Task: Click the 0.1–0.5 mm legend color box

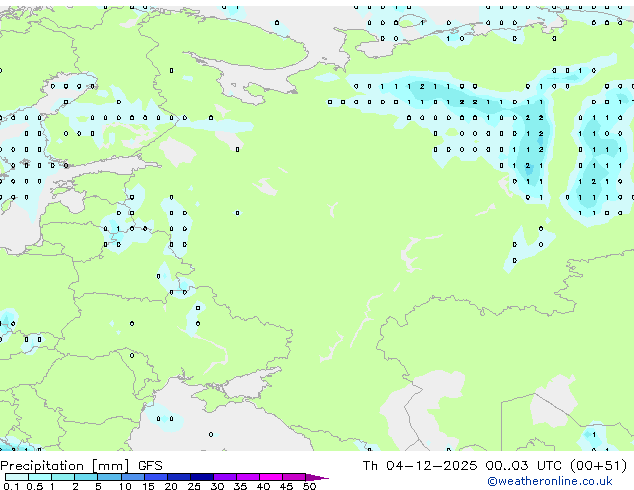Action: click(x=17, y=477)
